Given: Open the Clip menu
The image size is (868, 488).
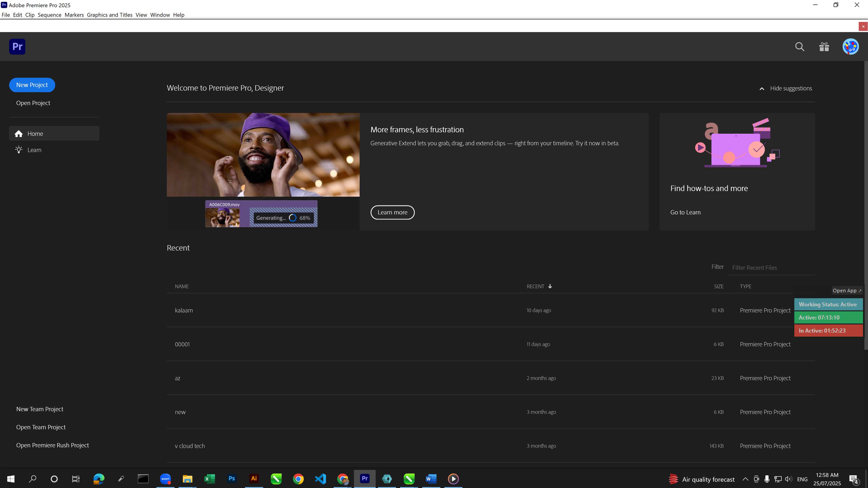Looking at the screenshot, I should click(30, 15).
